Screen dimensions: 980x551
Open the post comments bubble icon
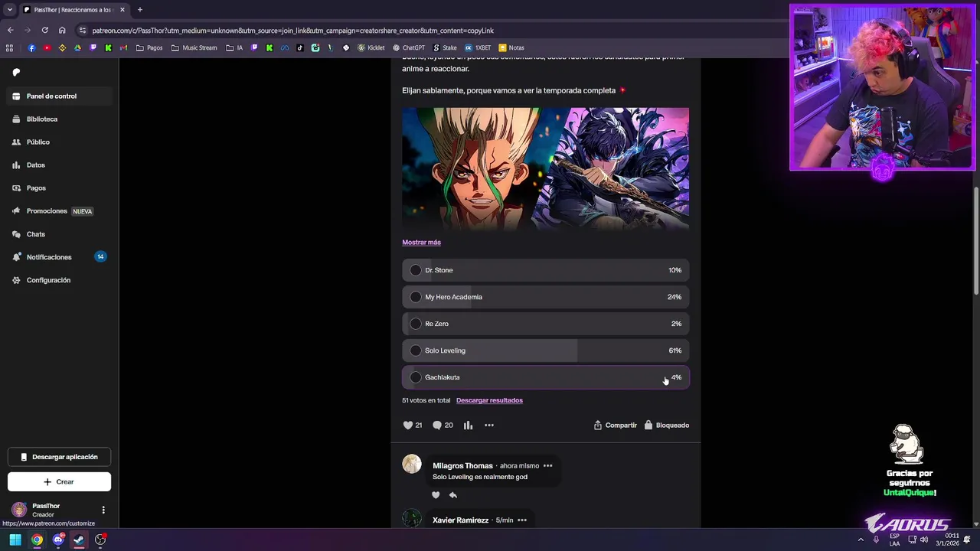click(437, 425)
